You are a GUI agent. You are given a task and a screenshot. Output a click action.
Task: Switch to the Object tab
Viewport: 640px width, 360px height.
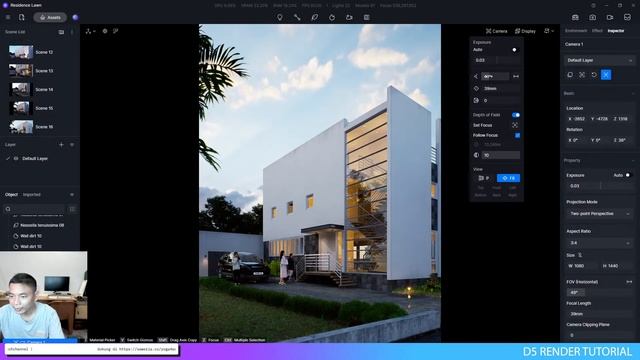pyautogui.click(x=11, y=195)
